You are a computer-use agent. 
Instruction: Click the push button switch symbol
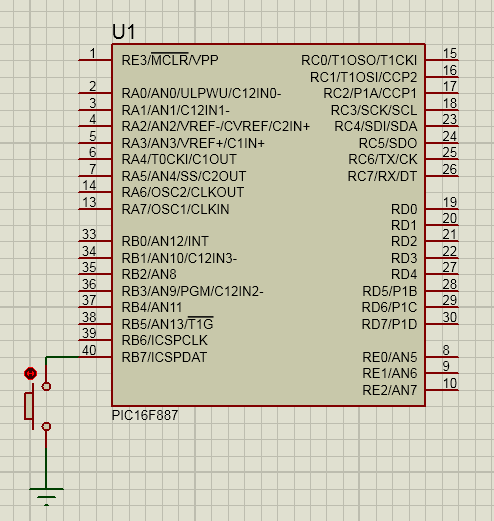click(x=37, y=406)
